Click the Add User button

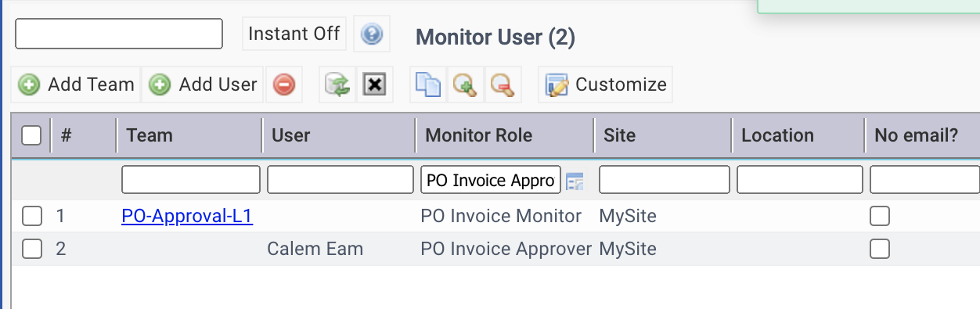pyautogui.click(x=204, y=84)
